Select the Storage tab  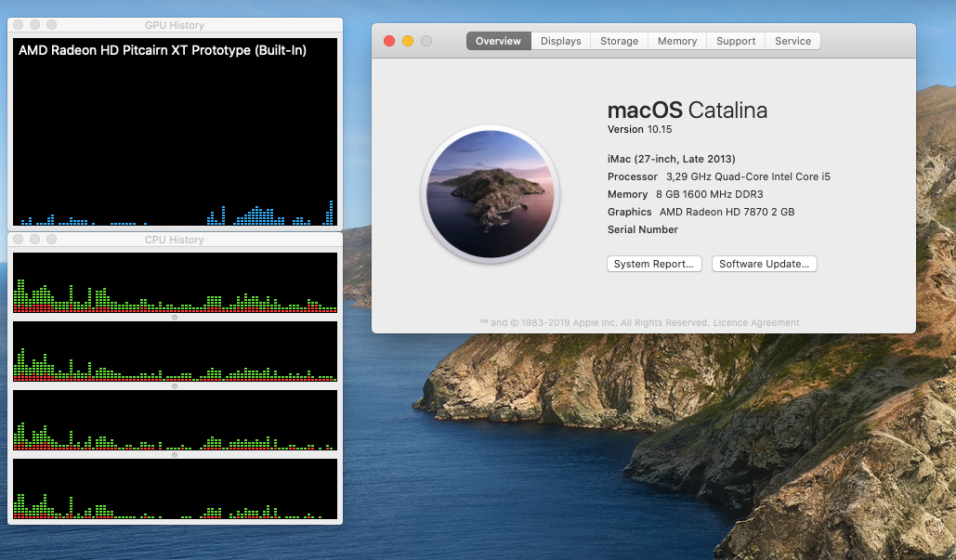coord(619,41)
